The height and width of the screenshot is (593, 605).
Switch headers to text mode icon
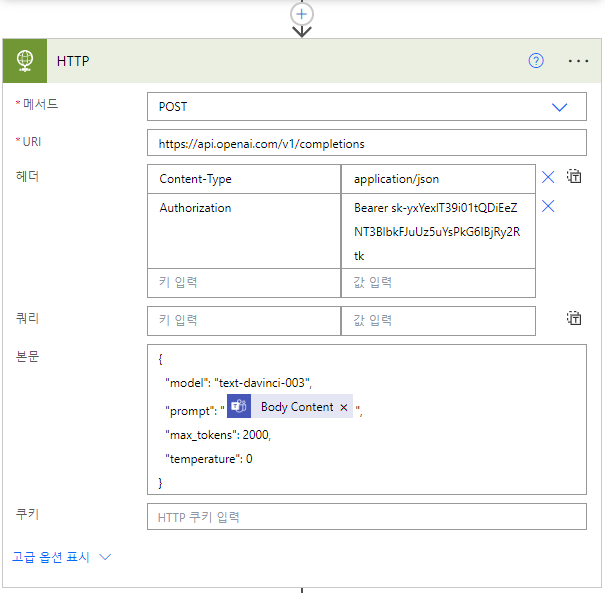(574, 176)
